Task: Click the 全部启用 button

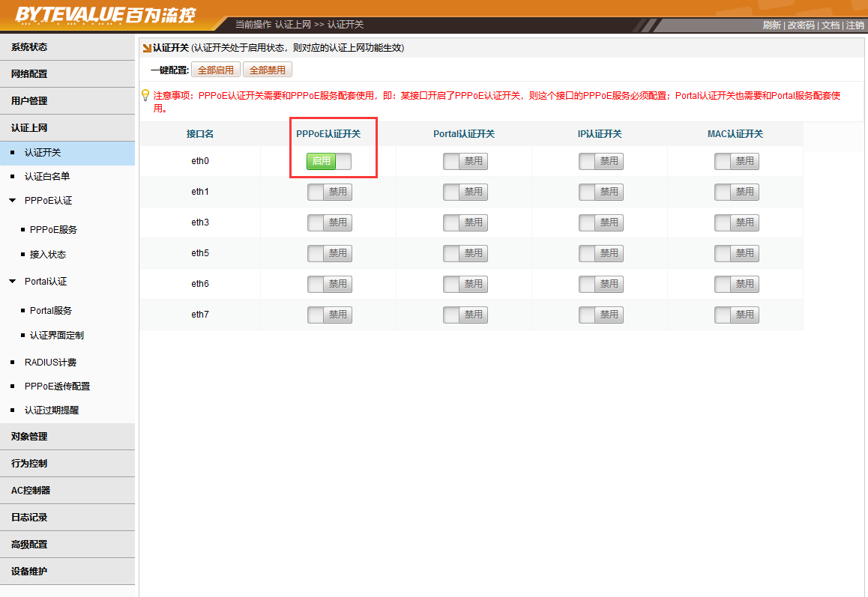Action: [x=216, y=70]
